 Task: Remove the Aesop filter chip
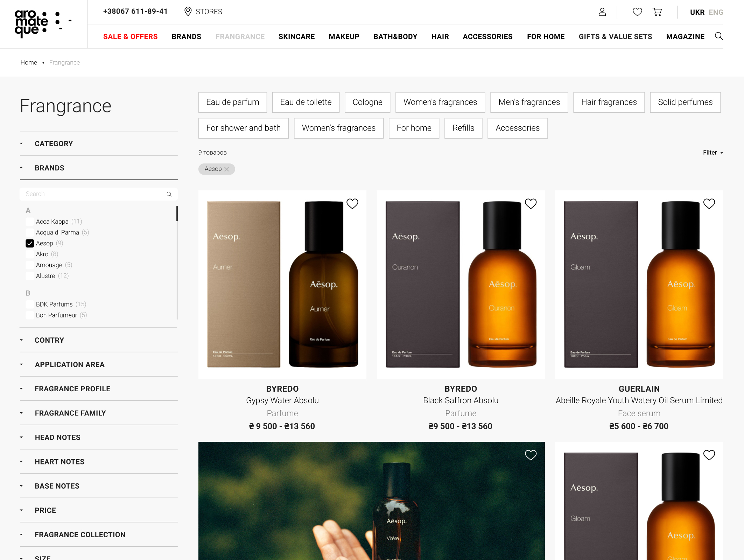pos(226,169)
